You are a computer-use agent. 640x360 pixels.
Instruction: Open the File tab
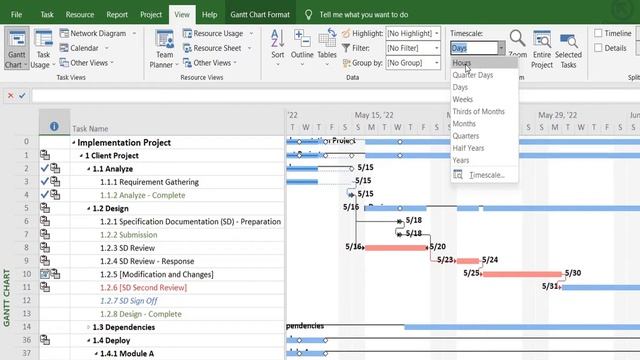[x=16, y=15]
